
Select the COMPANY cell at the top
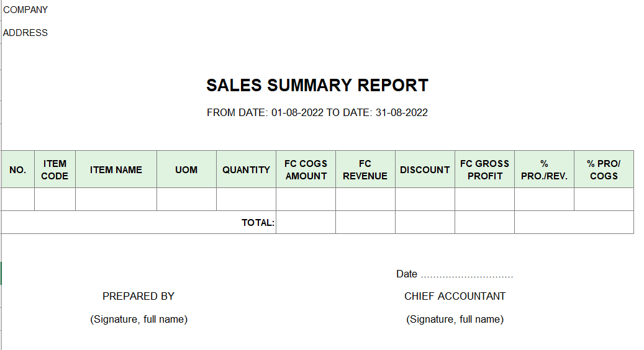coord(25,10)
